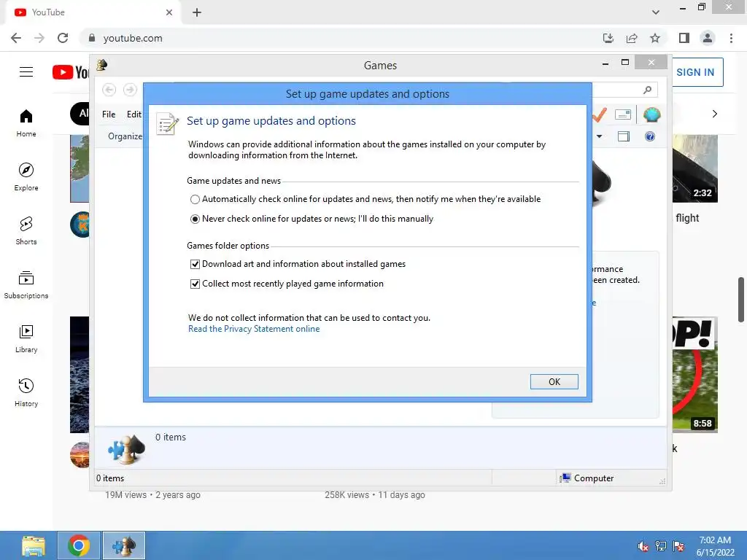Open new Chrome tab with plus
Screen dimensions: 747x560
coord(197,12)
